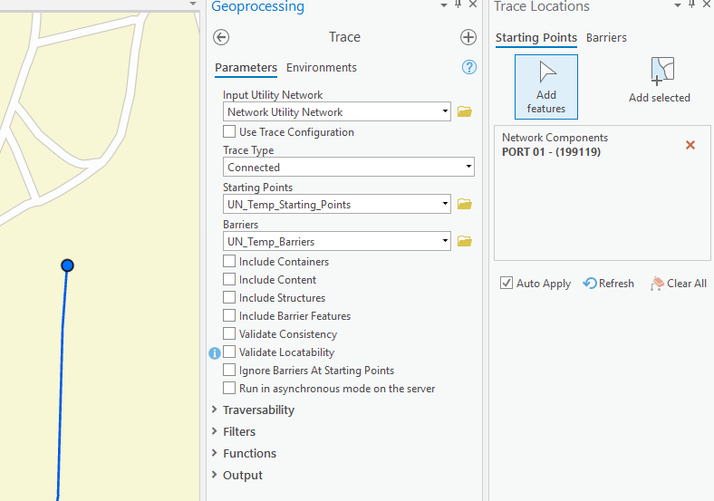
Task: Open Input Utility Network dropdown
Action: (x=445, y=112)
